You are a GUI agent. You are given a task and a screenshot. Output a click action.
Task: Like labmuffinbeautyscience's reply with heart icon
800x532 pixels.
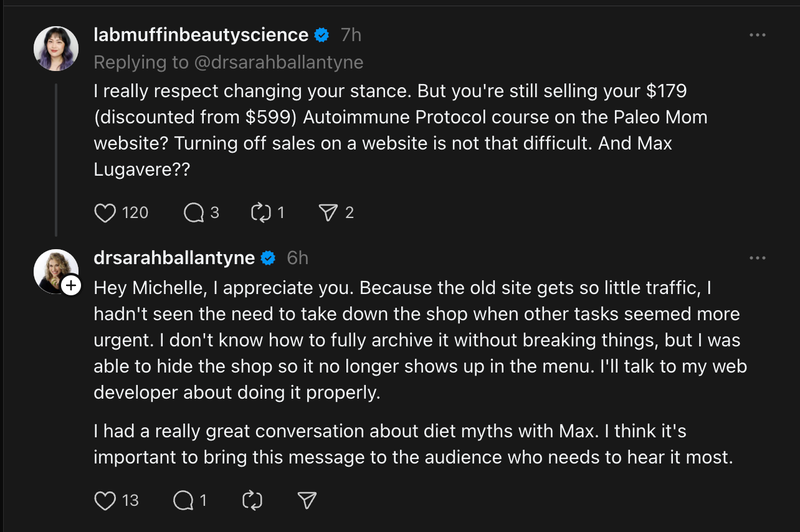105,213
